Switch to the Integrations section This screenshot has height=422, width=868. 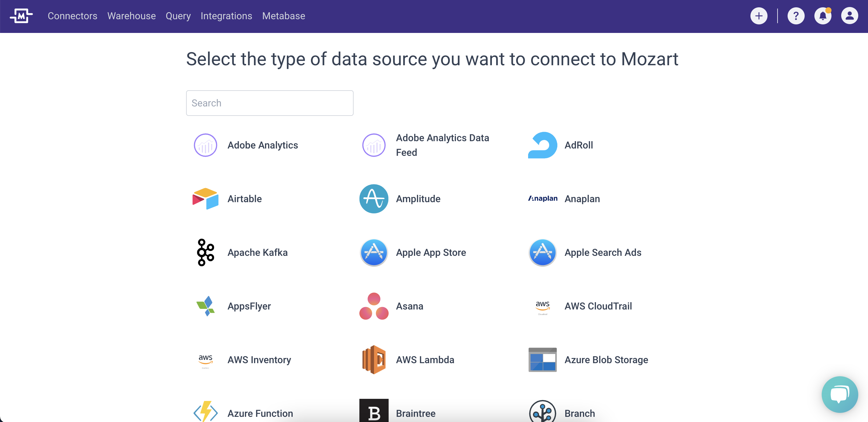(226, 16)
